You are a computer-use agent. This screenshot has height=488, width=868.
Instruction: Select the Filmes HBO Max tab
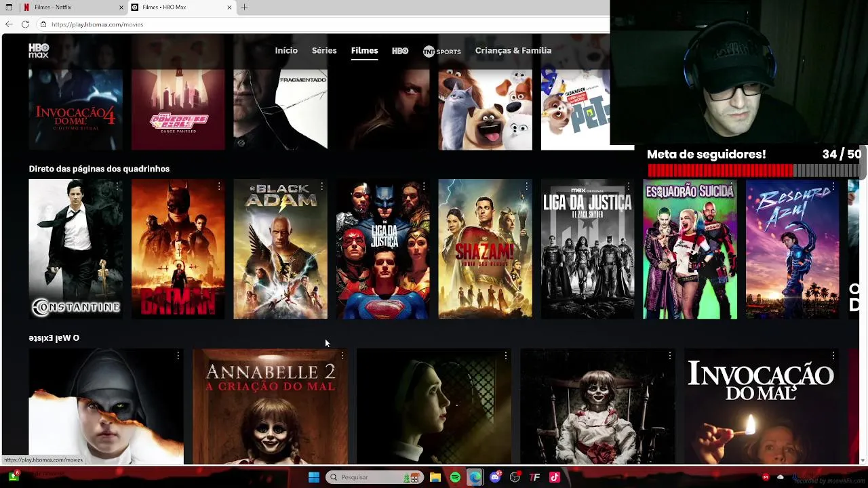[x=182, y=7]
